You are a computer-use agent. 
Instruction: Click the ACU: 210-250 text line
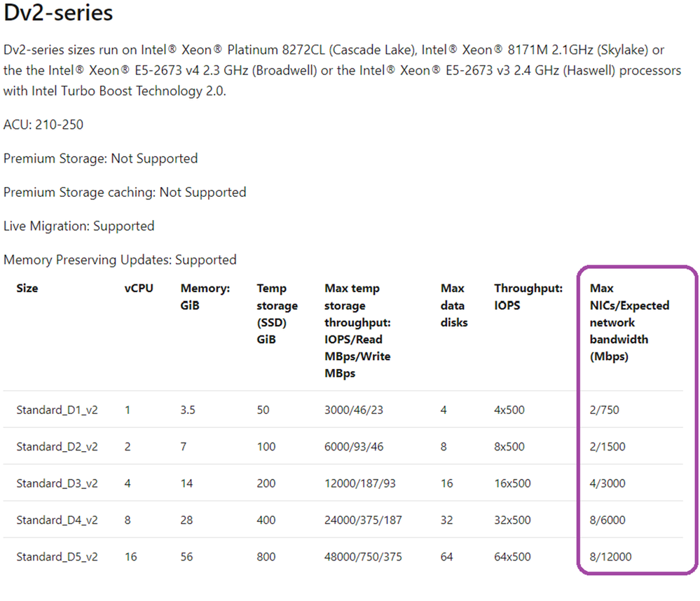click(43, 125)
